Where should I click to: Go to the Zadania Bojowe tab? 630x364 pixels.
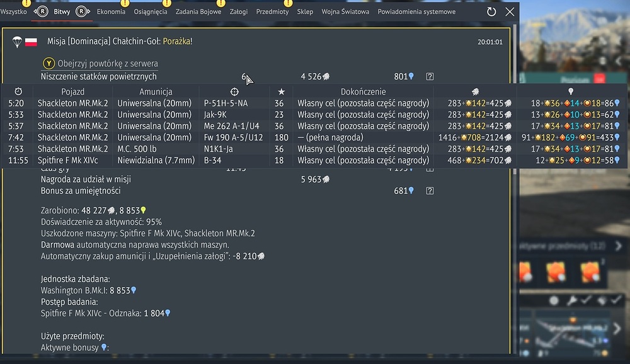pos(198,12)
